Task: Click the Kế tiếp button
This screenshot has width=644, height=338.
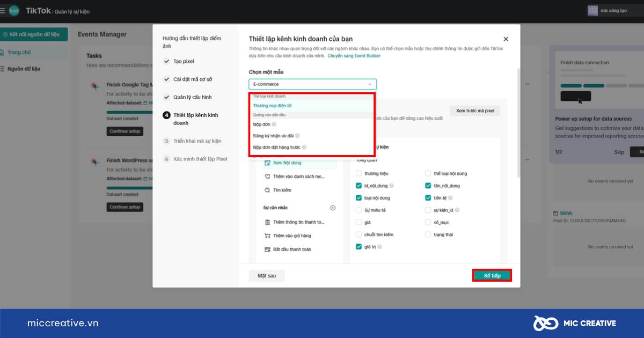Action: click(x=492, y=275)
